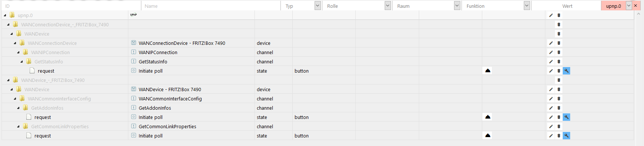Open wrench settings for GetStatusInfo request
The height and width of the screenshot is (146, 644).
(x=566, y=71)
